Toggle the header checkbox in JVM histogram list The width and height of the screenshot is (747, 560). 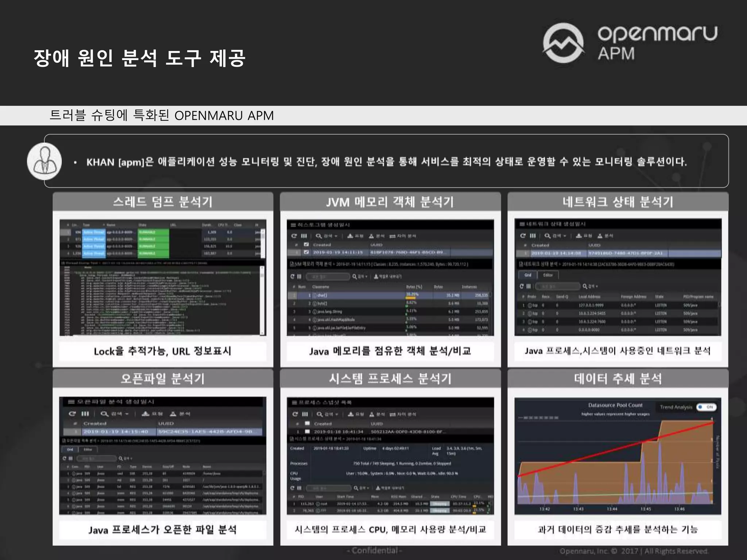pyautogui.click(x=306, y=245)
